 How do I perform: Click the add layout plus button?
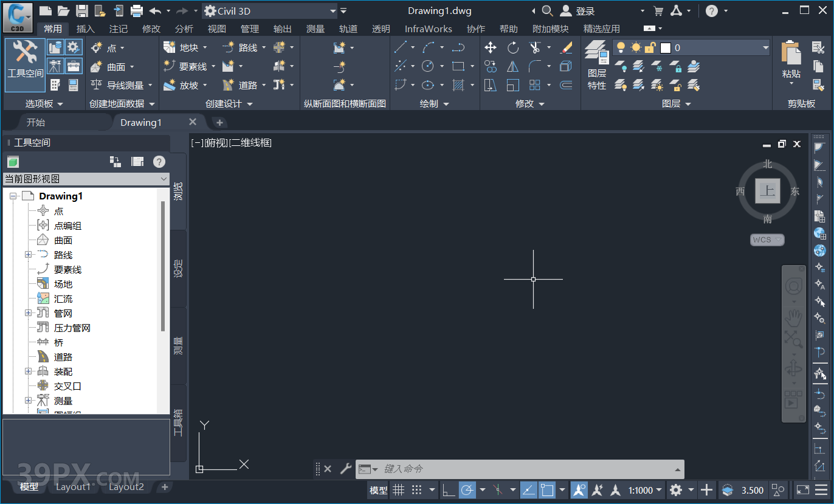[165, 487]
